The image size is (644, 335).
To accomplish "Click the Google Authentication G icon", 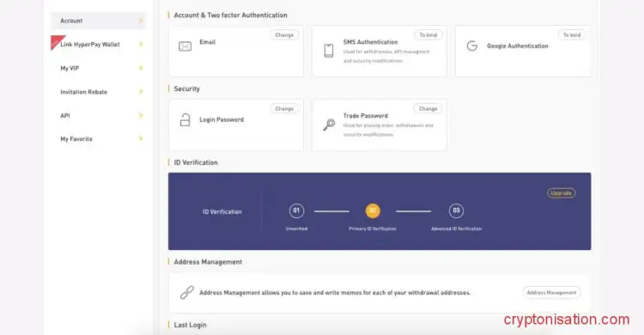I will [472, 46].
